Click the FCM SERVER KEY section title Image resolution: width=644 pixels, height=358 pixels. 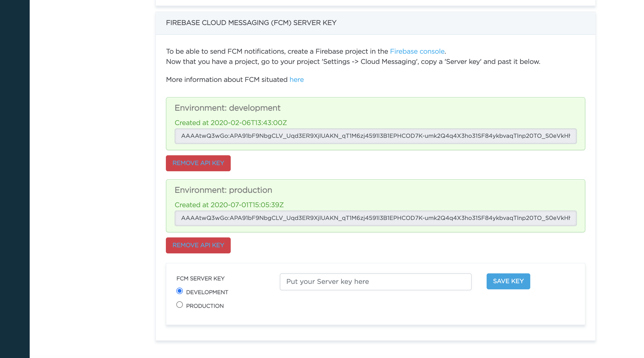(x=200, y=278)
